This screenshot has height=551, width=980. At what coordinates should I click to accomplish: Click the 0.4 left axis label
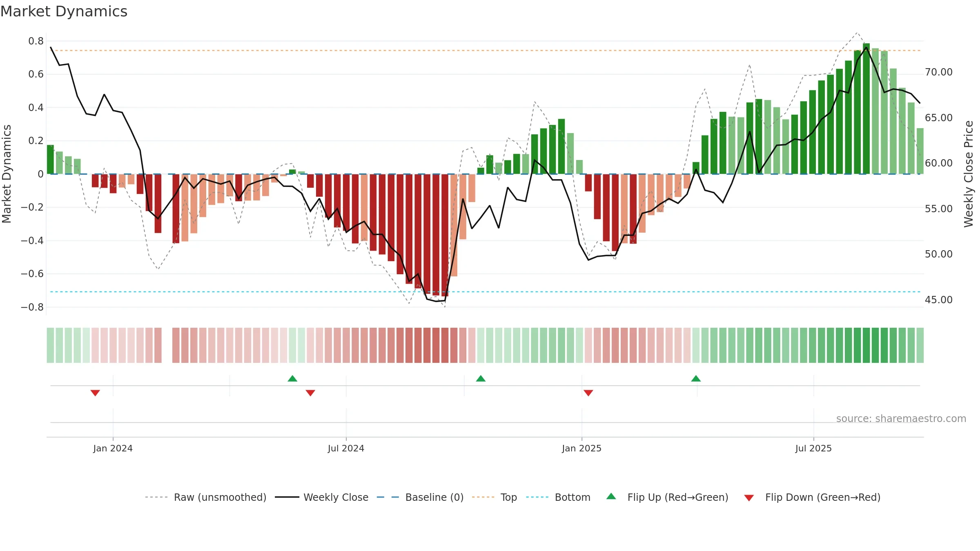click(x=36, y=108)
